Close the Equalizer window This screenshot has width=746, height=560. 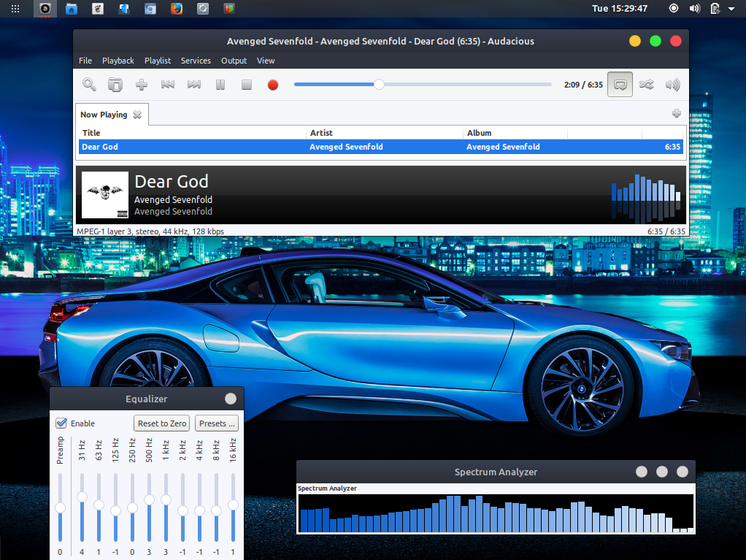pos(230,399)
